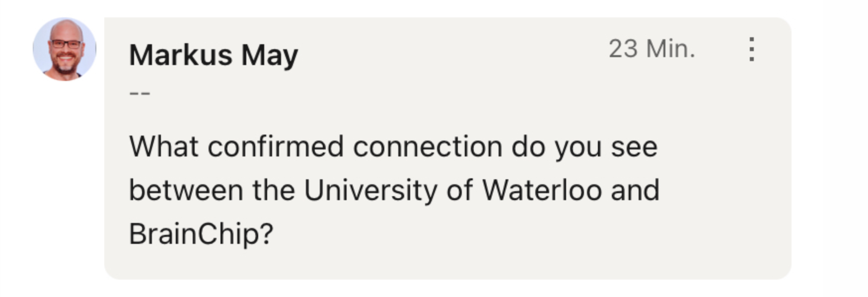Click the word What starting the message
The image size is (868, 297).
point(164,147)
